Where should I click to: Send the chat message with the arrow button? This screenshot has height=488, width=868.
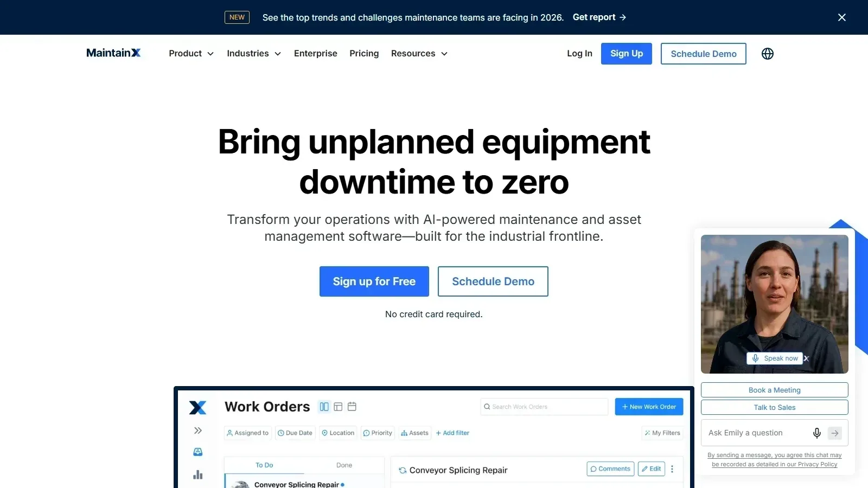835,433
